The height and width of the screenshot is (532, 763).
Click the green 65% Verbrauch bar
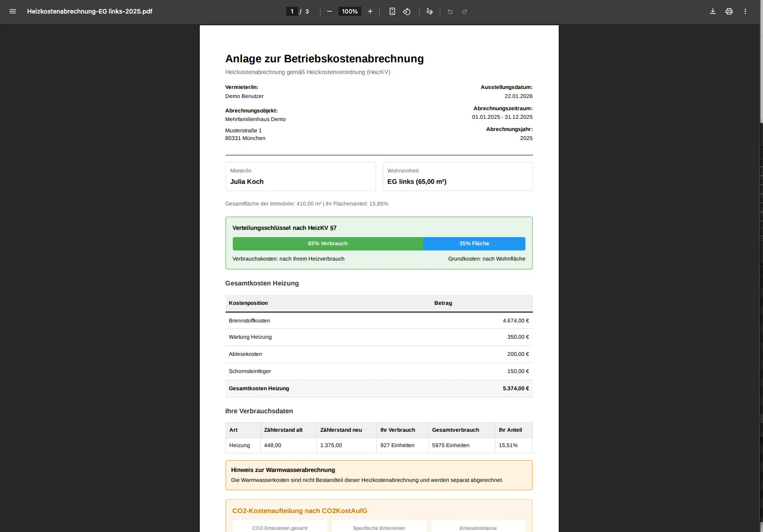point(328,243)
